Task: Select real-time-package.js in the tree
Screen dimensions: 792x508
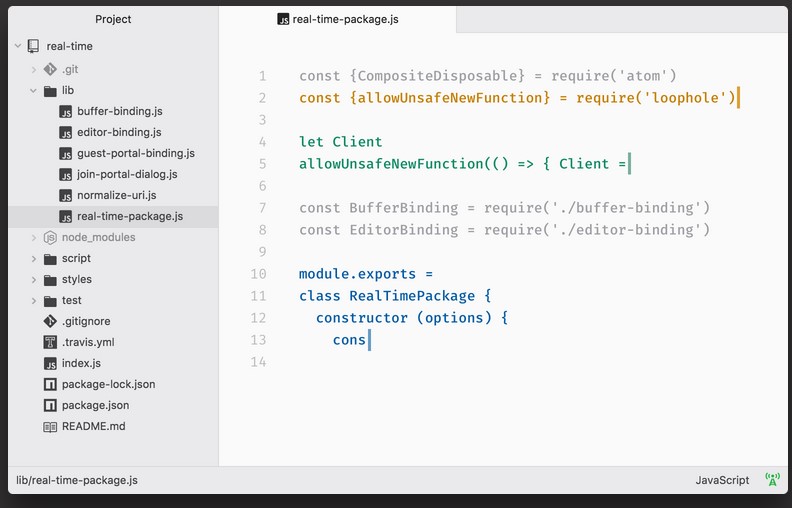Action: tap(130, 216)
